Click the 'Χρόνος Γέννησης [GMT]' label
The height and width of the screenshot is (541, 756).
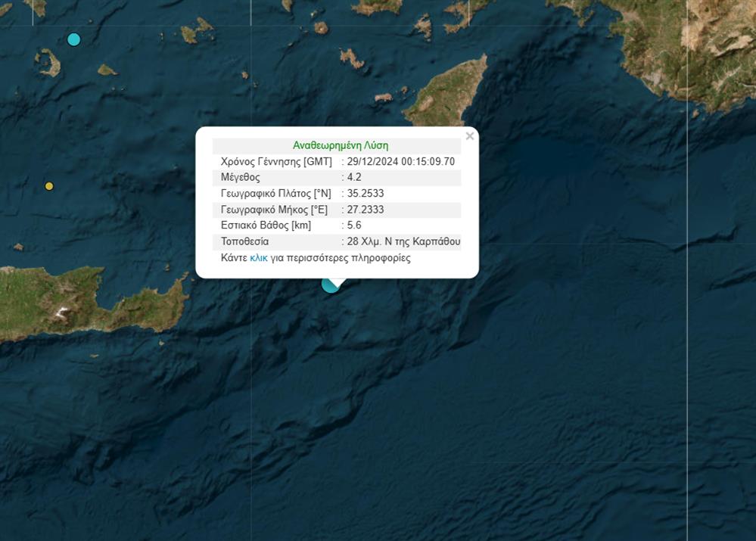[x=276, y=161]
